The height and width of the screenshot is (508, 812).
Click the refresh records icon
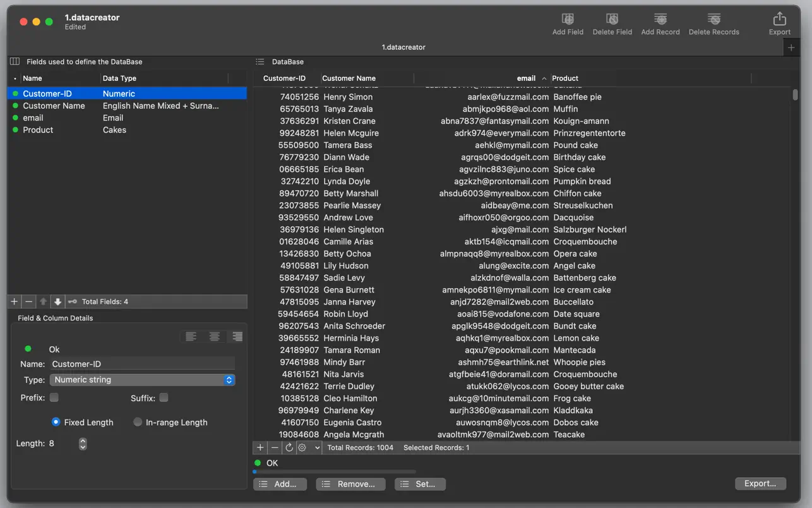(289, 447)
